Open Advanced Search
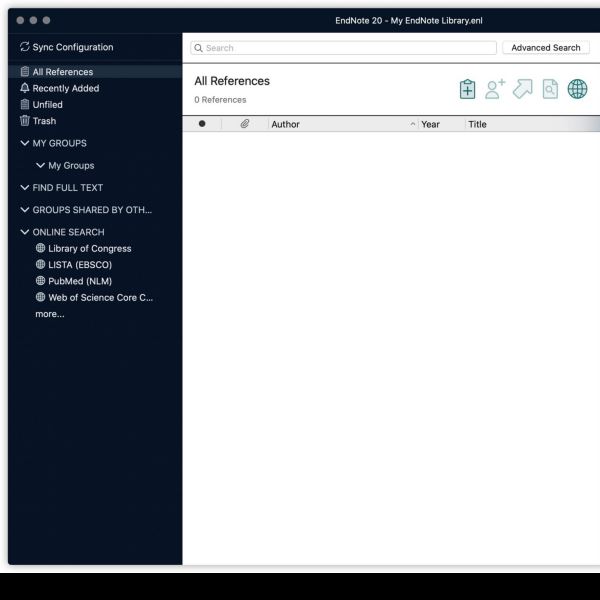 pyautogui.click(x=546, y=48)
